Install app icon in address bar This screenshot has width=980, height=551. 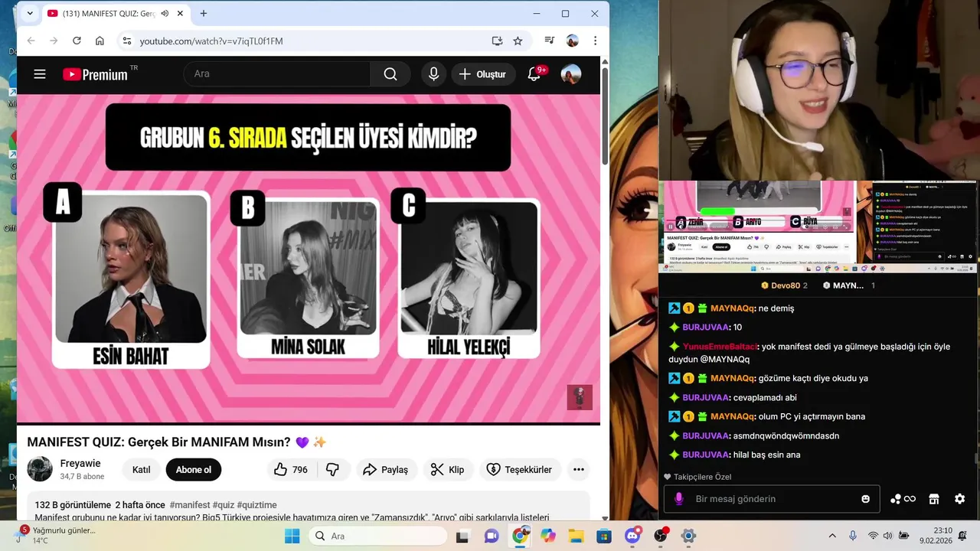[497, 41]
